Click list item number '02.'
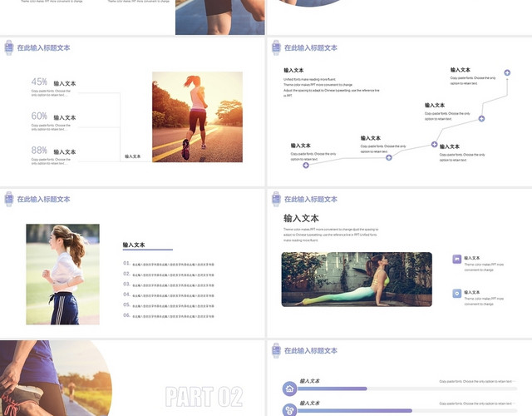The image size is (532, 416). [126, 274]
